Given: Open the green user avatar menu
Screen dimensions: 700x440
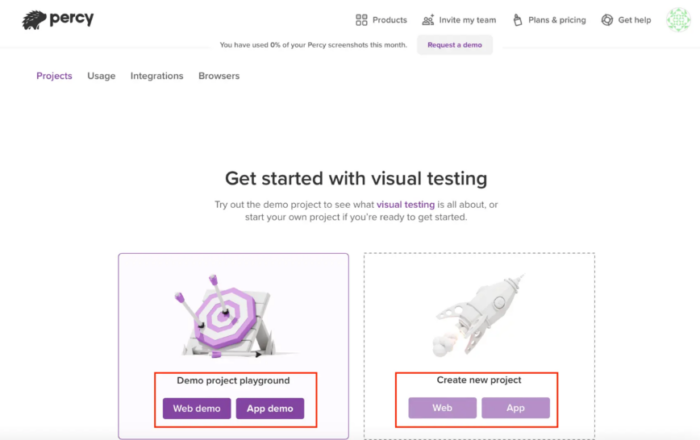Looking at the screenshot, I should (x=678, y=20).
